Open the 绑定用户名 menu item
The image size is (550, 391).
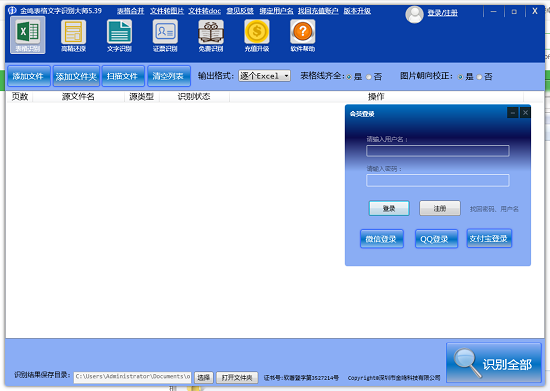[276, 11]
